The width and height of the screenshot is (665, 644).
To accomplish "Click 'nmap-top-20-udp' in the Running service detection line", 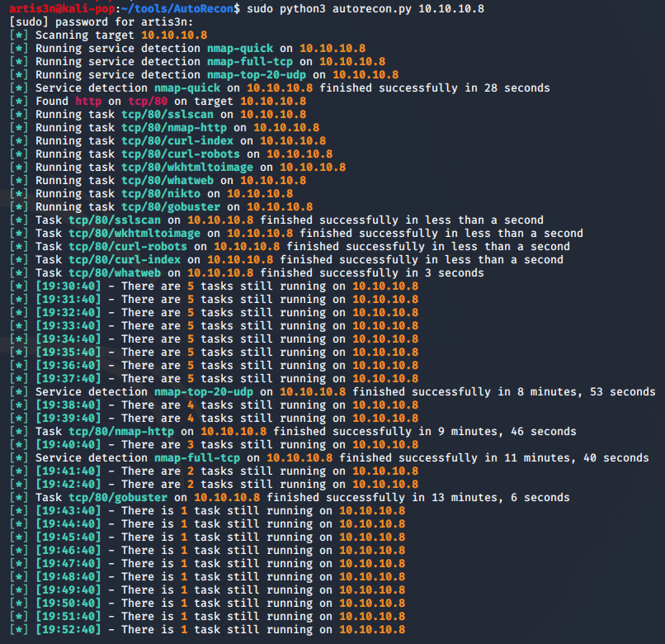I will point(257,74).
